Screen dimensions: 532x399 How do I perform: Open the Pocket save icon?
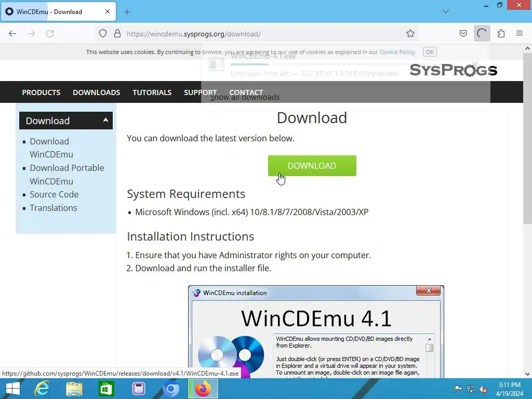(x=463, y=34)
